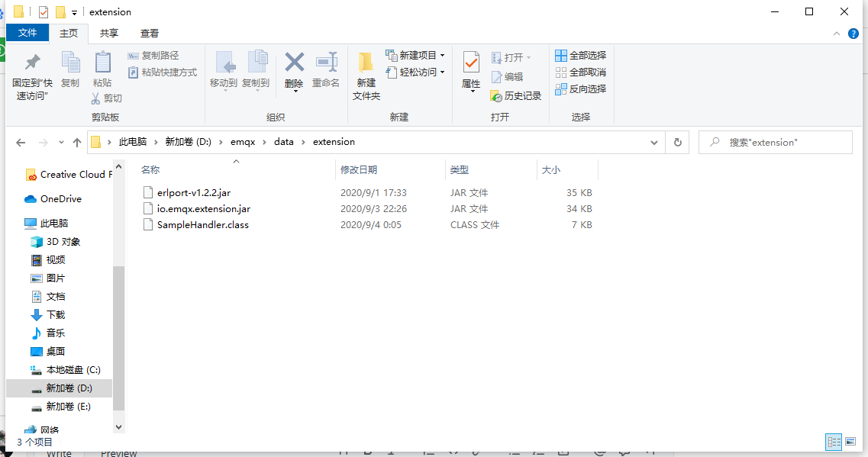Click Open (打开) ribbon button
Image resolution: width=868 pixels, height=457 pixels.
(x=511, y=57)
